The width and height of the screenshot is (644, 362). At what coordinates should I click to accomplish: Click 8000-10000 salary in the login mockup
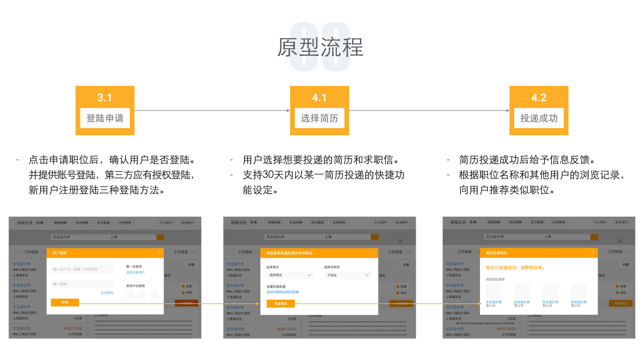pyautogui.click(x=73, y=328)
